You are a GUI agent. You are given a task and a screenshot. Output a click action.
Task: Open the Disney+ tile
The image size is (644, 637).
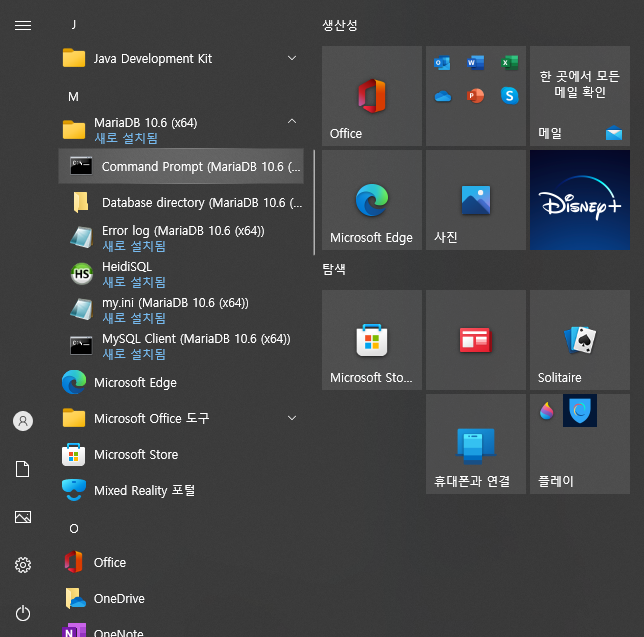tap(580, 200)
